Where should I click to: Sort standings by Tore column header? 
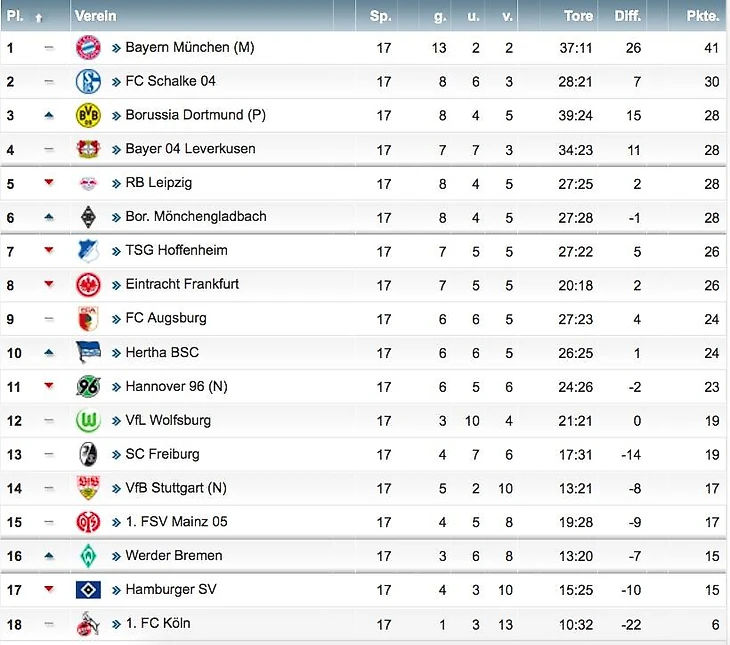click(x=578, y=16)
